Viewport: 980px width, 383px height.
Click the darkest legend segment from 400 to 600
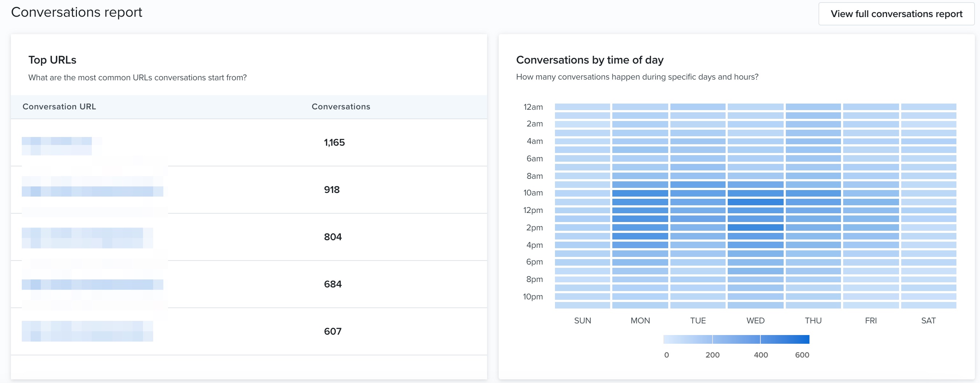(785, 340)
